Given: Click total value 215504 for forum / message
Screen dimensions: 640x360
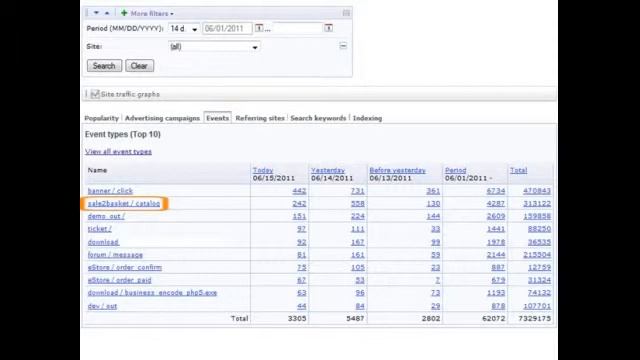Looking at the screenshot, I should (537, 255).
